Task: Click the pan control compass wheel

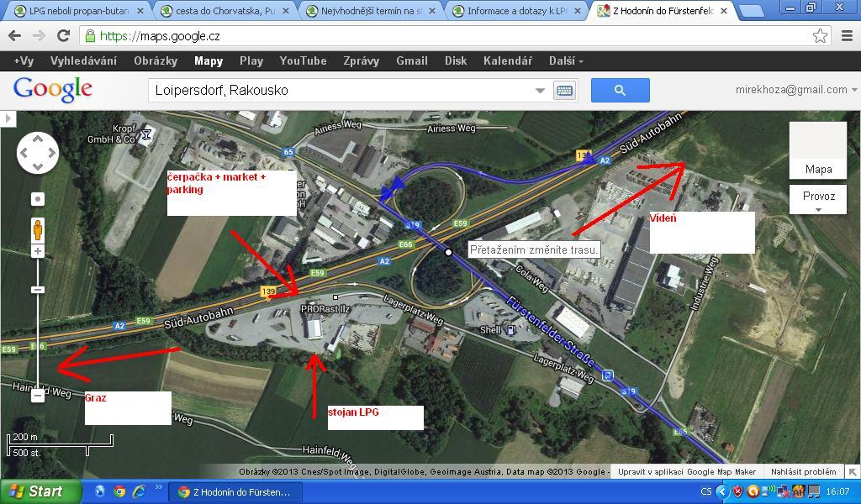Action: click(x=38, y=153)
